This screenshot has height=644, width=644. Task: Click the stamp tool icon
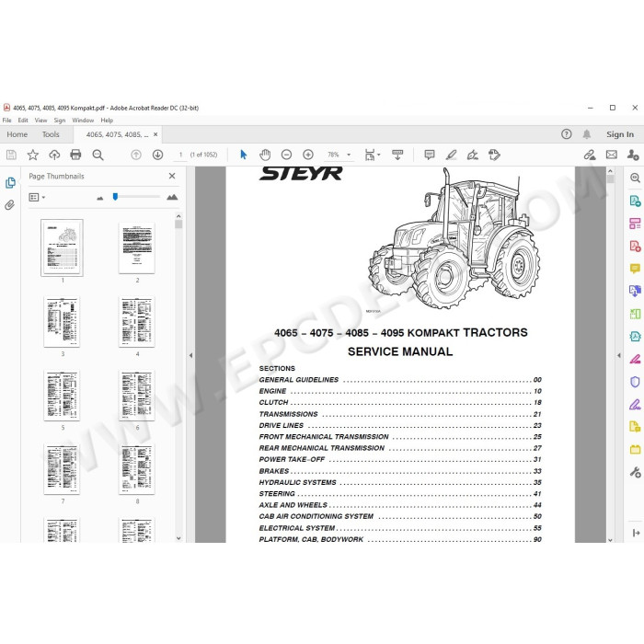[494, 155]
